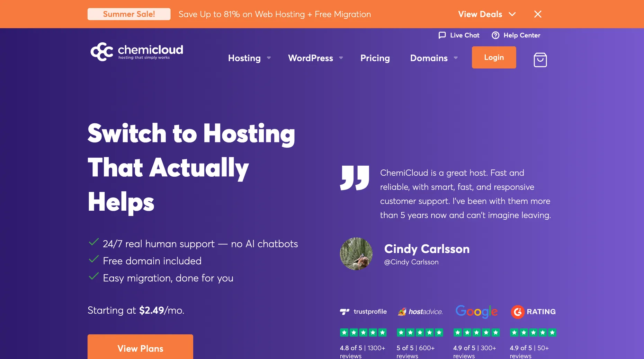The image size is (644, 359).
Task: Click the trustprofile star rating
Action: tap(363, 333)
